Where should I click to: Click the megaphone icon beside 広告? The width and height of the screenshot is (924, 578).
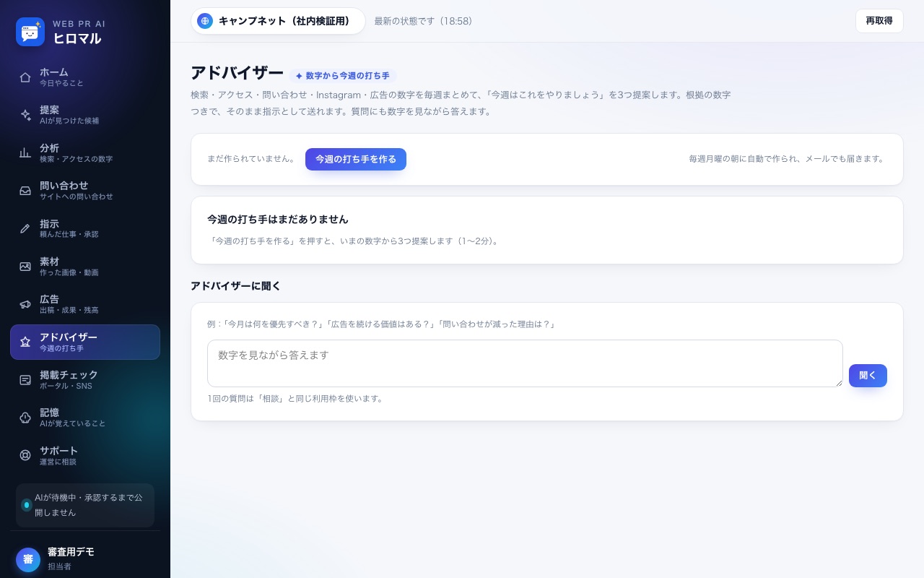[25, 304]
